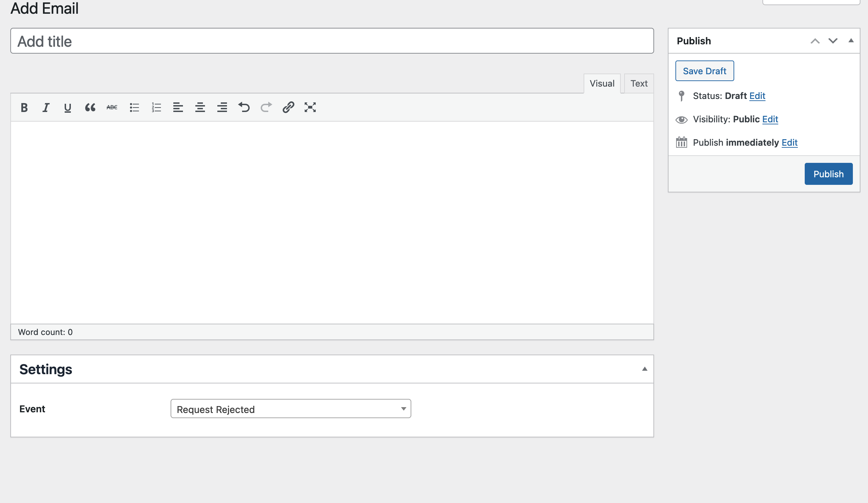Collapse the Publish panel
The height and width of the screenshot is (503, 868).
click(851, 41)
